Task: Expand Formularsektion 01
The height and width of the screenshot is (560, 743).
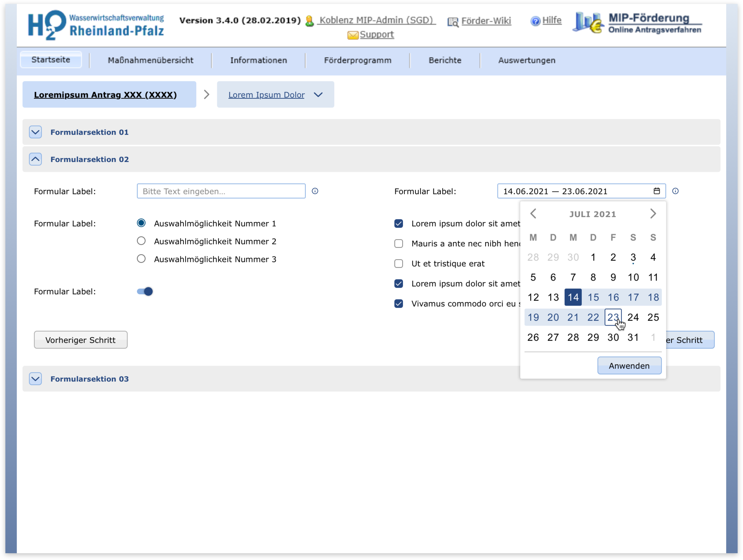Action: (35, 132)
